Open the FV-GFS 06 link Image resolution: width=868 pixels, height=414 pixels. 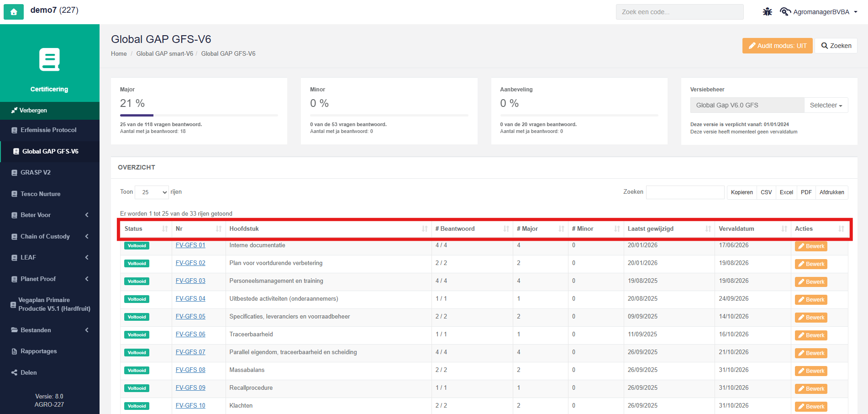tap(190, 334)
